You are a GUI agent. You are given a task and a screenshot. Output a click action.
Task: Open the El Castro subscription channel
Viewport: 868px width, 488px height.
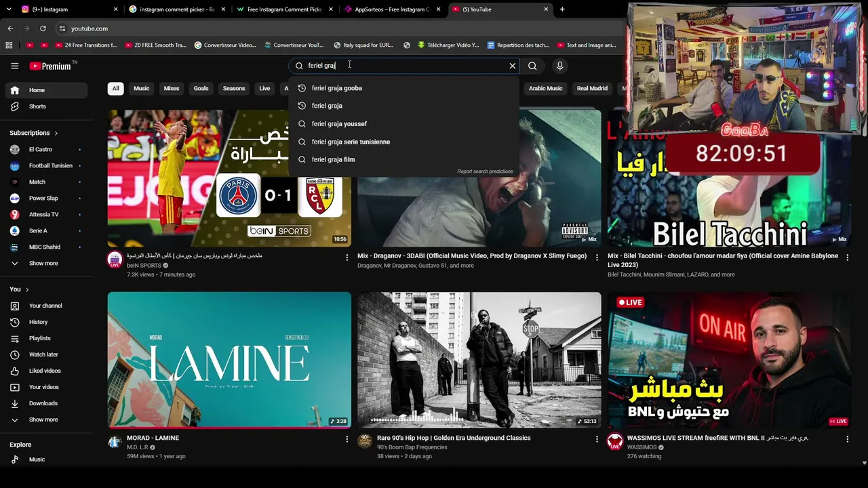[x=46, y=149]
